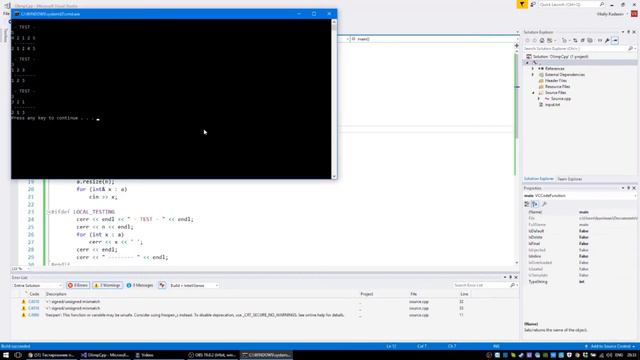Select the Solution 'OlimpCpp' root node

coord(561,56)
